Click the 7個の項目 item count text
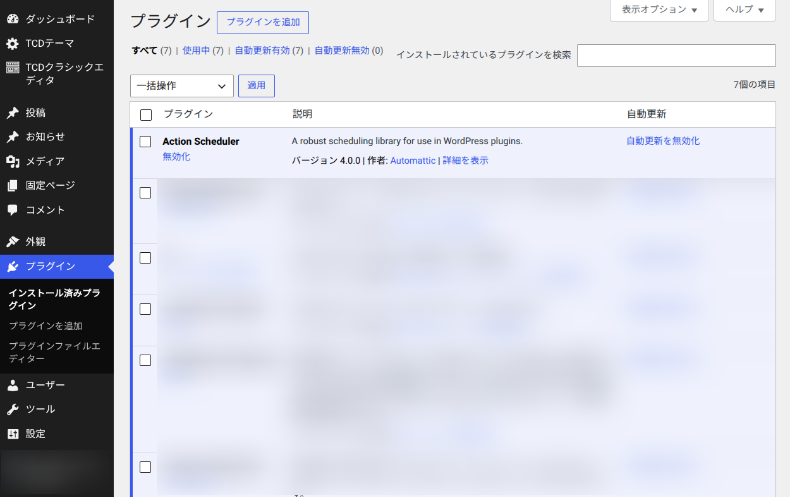This screenshot has width=790, height=497. [x=754, y=85]
